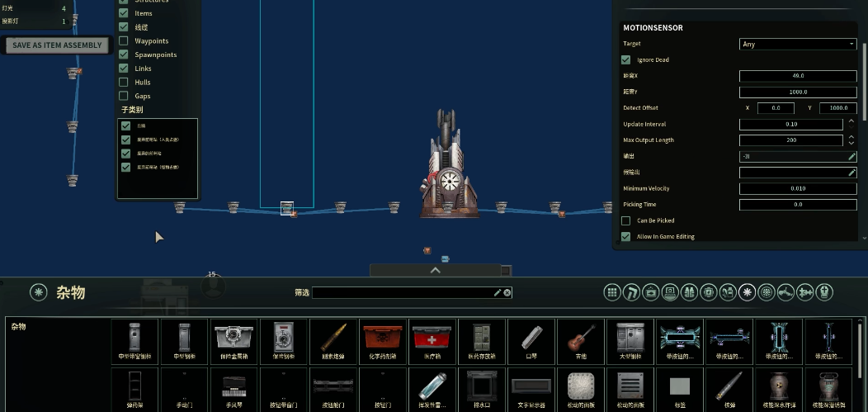This screenshot has width=868, height=412.
Task: Click the Save As Item Assembly button
Action: click(x=58, y=45)
